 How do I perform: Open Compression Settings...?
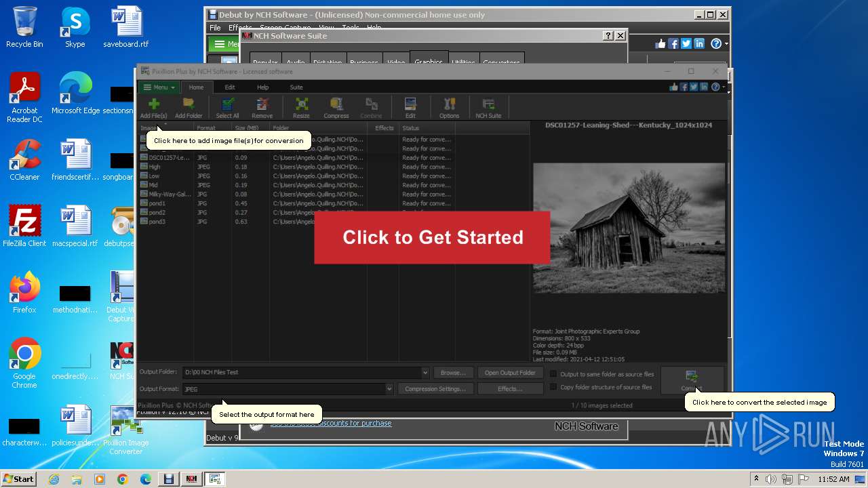[x=435, y=389]
